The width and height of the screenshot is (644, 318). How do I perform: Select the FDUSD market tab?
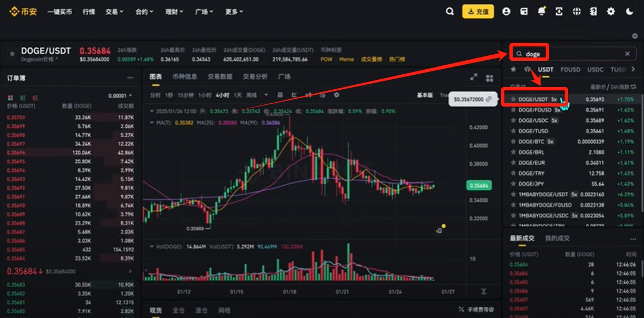(x=570, y=69)
